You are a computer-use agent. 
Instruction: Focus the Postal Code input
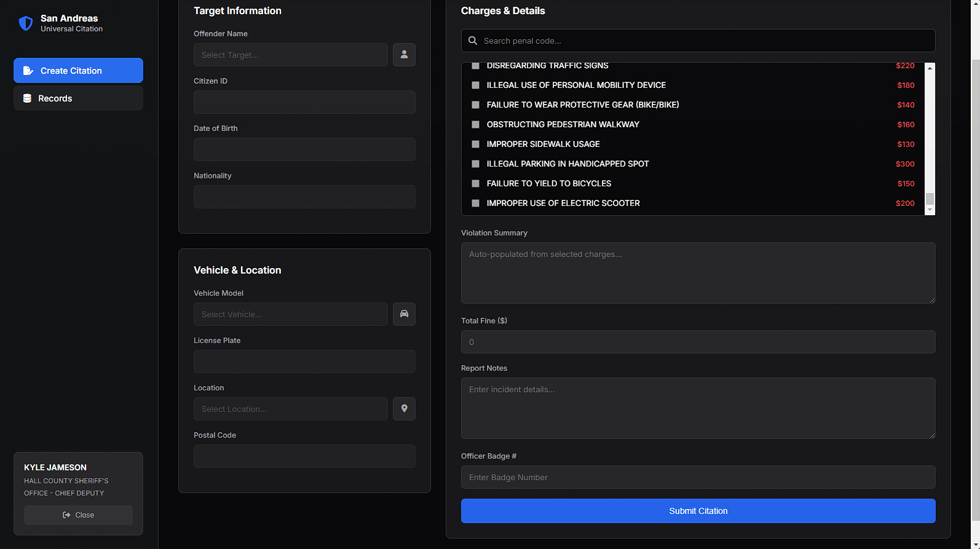(x=304, y=456)
